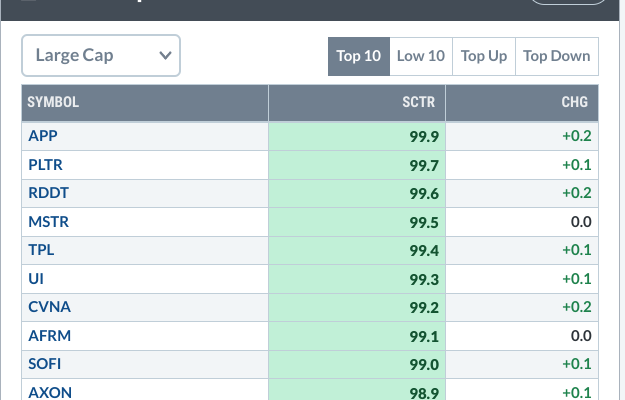The image size is (625, 400).
Task: Click the +0.1 change for SOFI
Action: pyautogui.click(x=577, y=364)
